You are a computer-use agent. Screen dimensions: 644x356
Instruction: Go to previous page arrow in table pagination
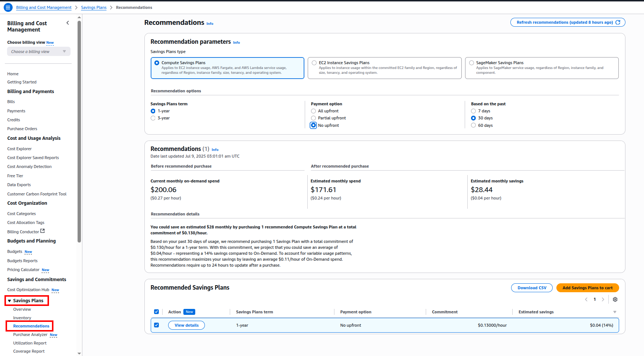click(586, 300)
